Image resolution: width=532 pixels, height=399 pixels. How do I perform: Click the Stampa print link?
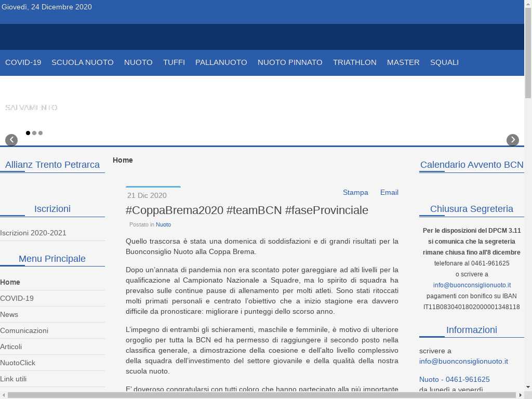pos(355,192)
